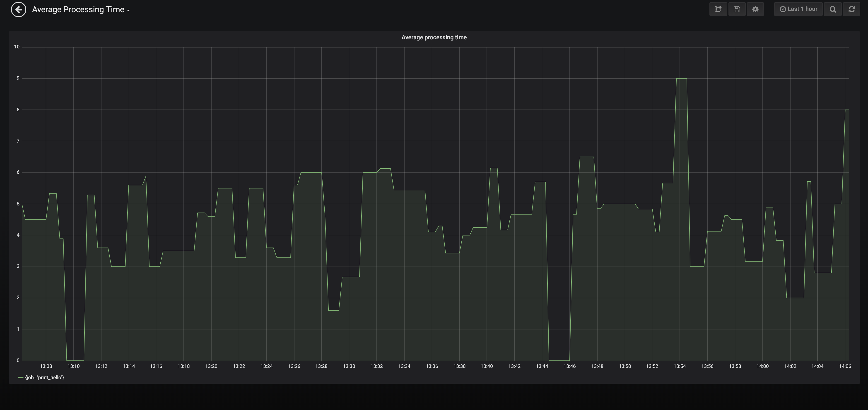868x410 pixels.
Task: Click the 13:30 x-axis time label
Action: coord(349,366)
